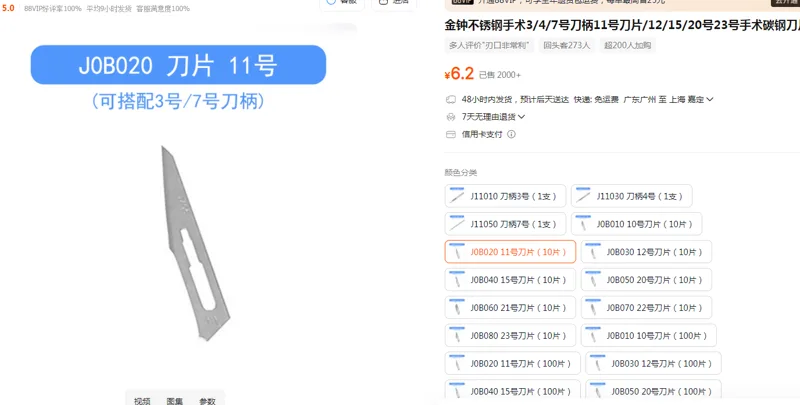Select J0B060 21号刀片（10片）
Viewport: 800px width, 405px height.
(x=510, y=308)
